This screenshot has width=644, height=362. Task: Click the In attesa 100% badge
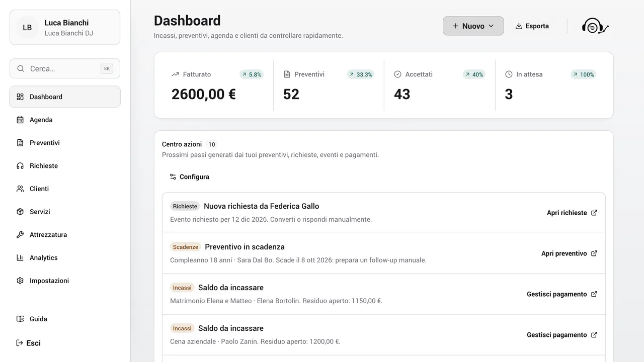(x=583, y=74)
